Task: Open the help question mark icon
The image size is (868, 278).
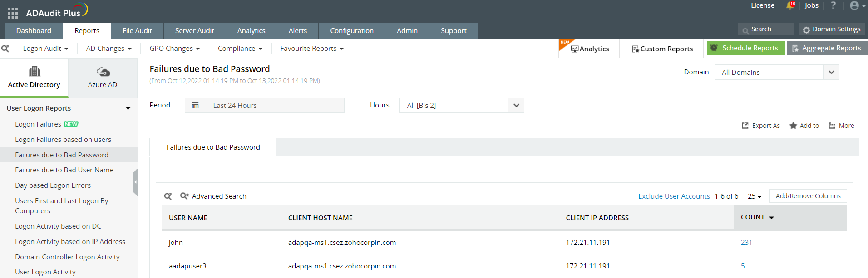Action: coord(833,5)
